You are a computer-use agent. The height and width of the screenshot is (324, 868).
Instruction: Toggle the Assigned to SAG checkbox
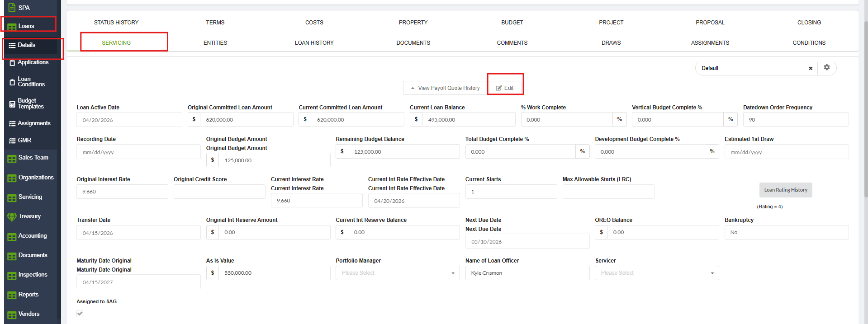tap(80, 313)
